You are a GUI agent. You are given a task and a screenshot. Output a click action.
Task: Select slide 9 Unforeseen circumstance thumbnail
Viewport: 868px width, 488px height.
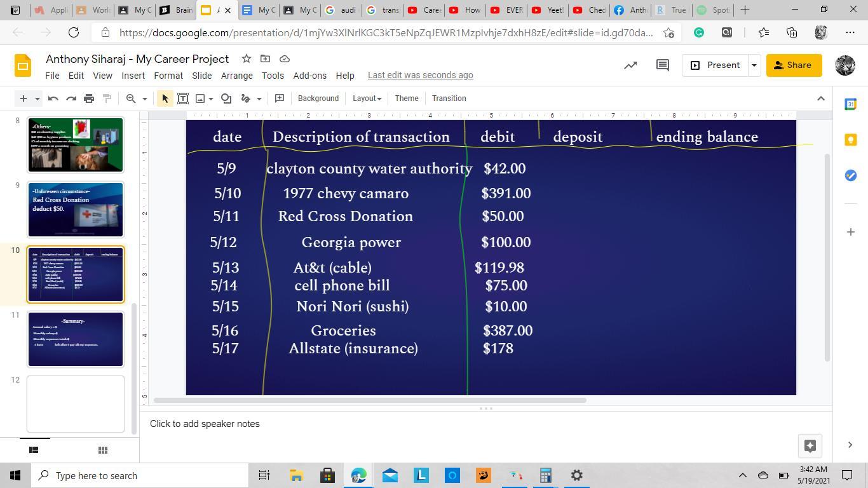point(76,210)
